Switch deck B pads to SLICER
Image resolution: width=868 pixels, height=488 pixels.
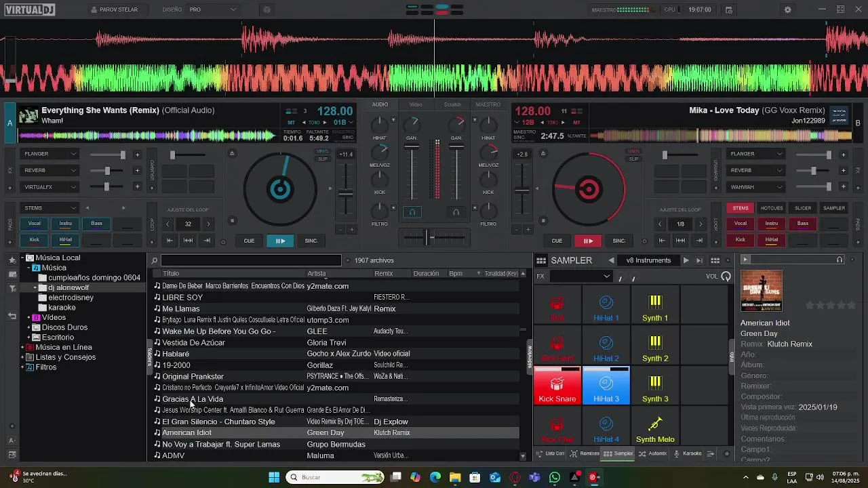pyautogui.click(x=803, y=208)
